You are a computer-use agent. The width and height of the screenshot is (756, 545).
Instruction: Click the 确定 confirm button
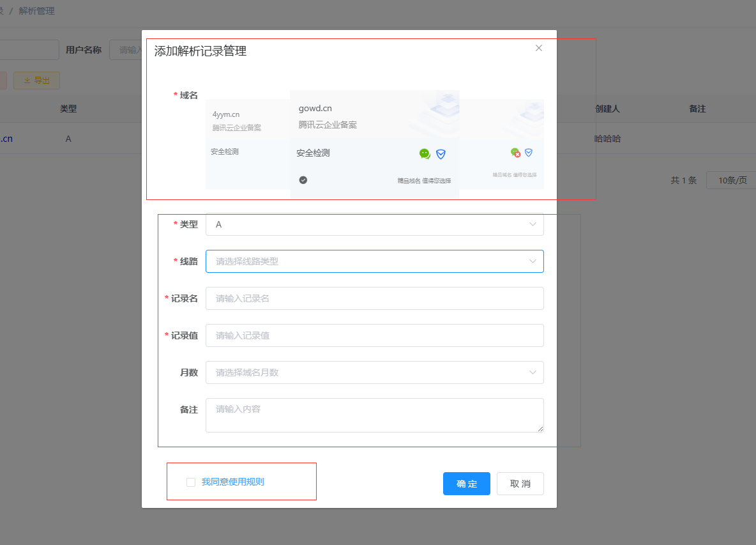tap(466, 484)
